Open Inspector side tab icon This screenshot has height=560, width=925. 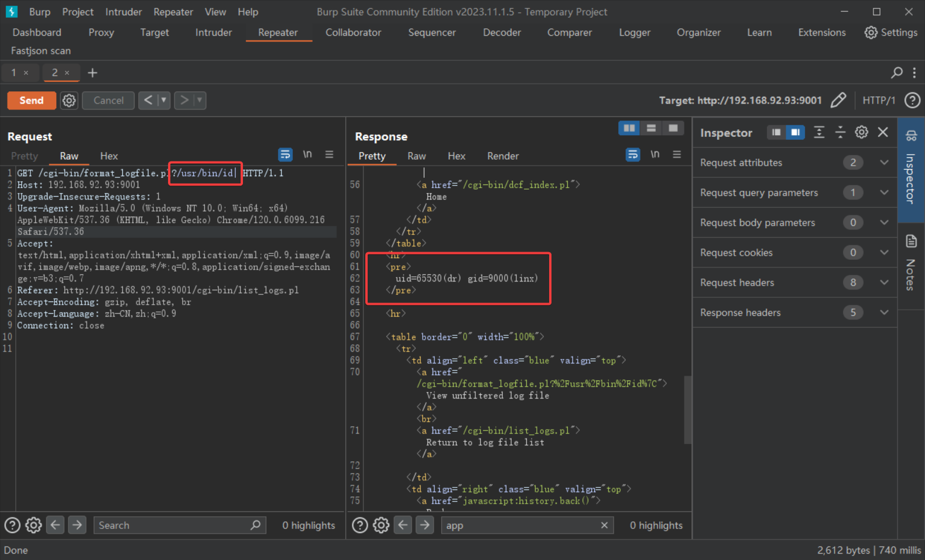coord(912,136)
